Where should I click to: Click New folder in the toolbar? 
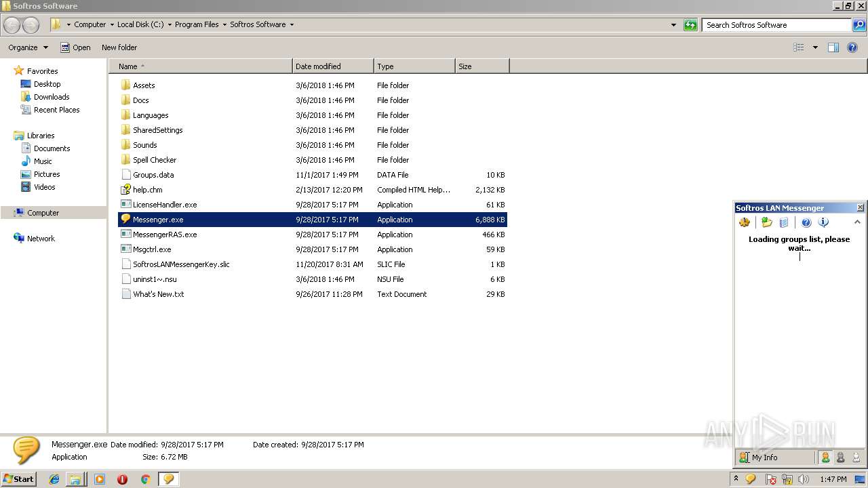click(x=119, y=47)
